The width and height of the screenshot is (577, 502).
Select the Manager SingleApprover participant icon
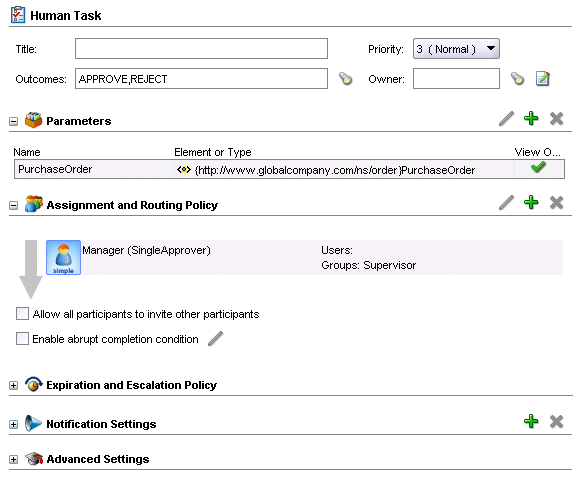[x=63, y=257]
